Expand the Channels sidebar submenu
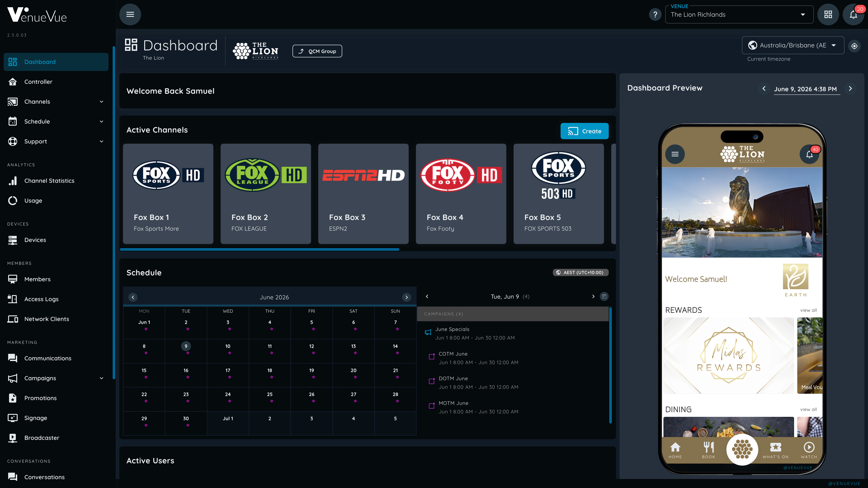The width and height of the screenshot is (868, 488). point(101,102)
